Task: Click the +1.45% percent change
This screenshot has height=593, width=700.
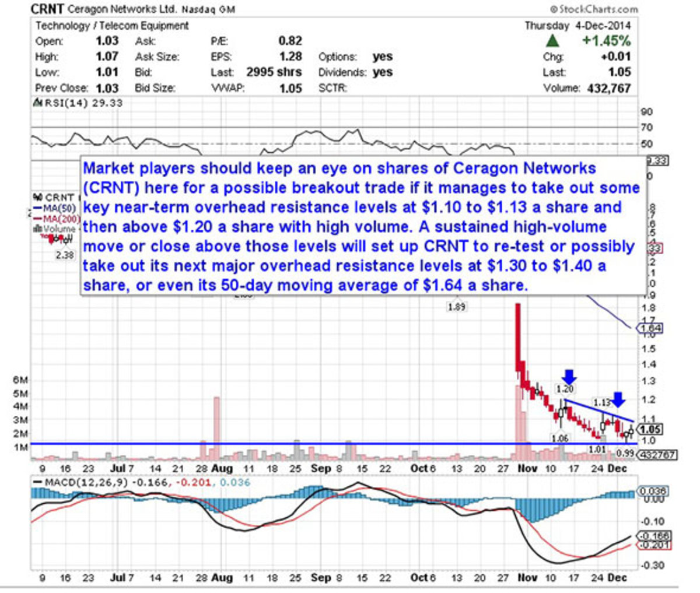Action: pyautogui.click(x=605, y=41)
